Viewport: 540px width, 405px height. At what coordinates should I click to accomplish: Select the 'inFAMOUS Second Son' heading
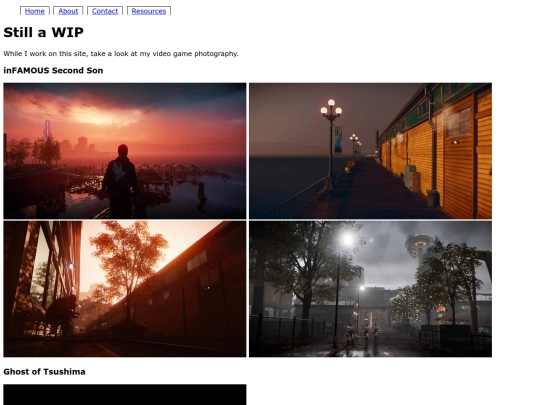[x=53, y=71]
